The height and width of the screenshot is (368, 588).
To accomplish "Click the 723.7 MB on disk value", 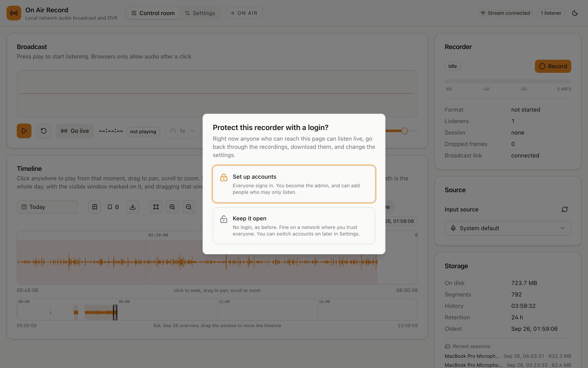I will tap(524, 283).
